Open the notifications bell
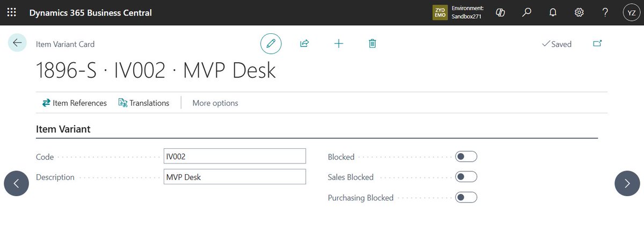Viewport: 644px width, 251px height. tap(553, 12)
